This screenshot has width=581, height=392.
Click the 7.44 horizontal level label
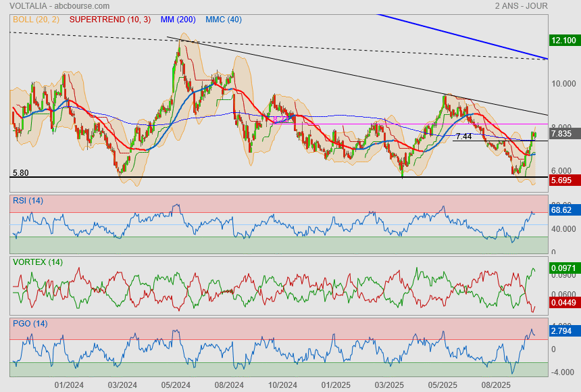coord(463,137)
